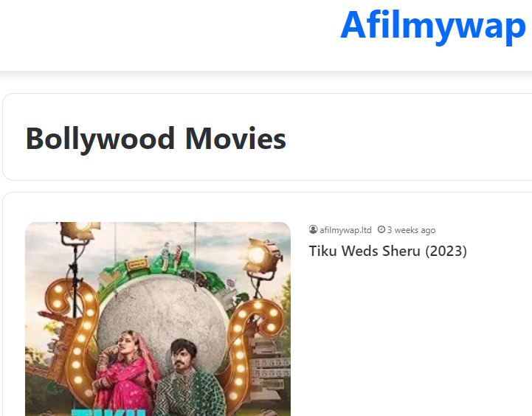Select the "3 weeks ago" timestamp
This screenshot has width=532, height=416.
(411, 230)
